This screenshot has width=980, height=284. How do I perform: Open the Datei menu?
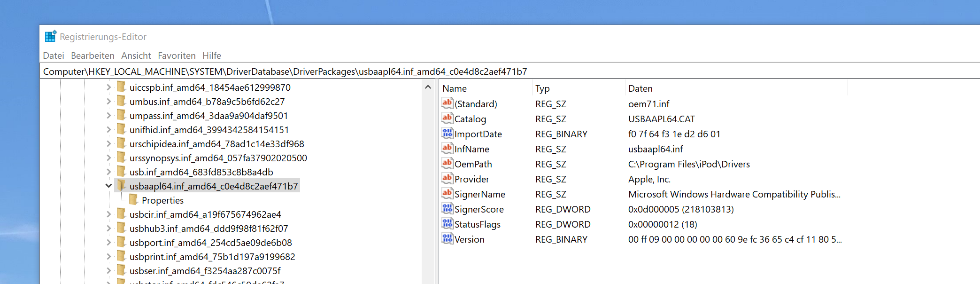[x=53, y=55]
